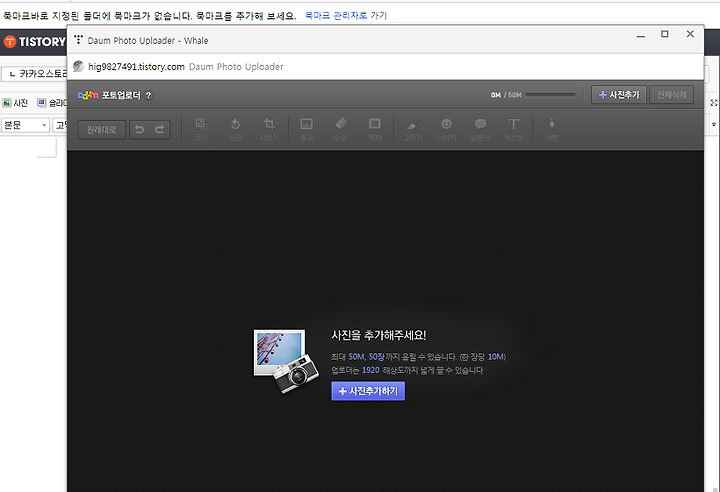720x492 pixels.
Task: Select the 그리기 (draw) brush tool
Action: point(412,129)
